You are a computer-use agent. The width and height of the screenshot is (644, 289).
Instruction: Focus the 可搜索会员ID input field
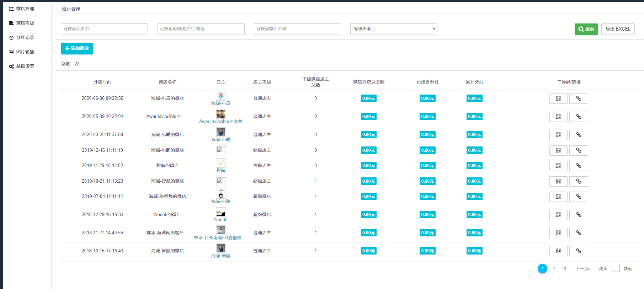point(104,29)
